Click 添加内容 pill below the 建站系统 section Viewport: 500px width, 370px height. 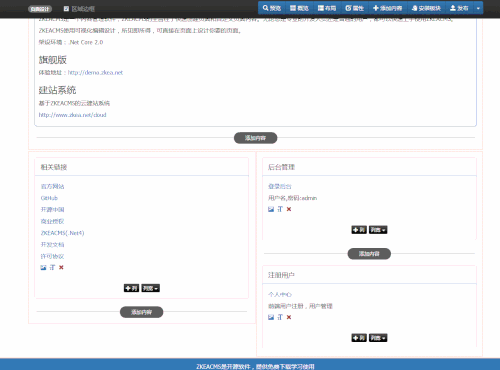(255, 138)
